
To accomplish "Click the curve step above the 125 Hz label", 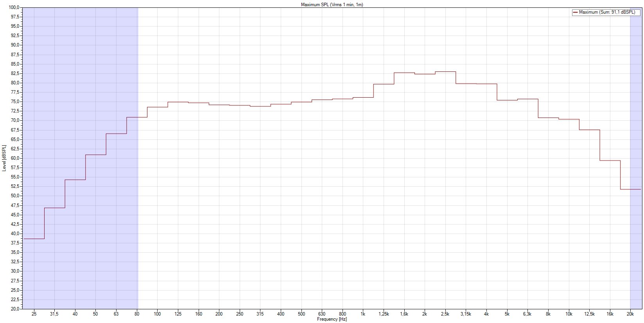I will [x=178, y=102].
